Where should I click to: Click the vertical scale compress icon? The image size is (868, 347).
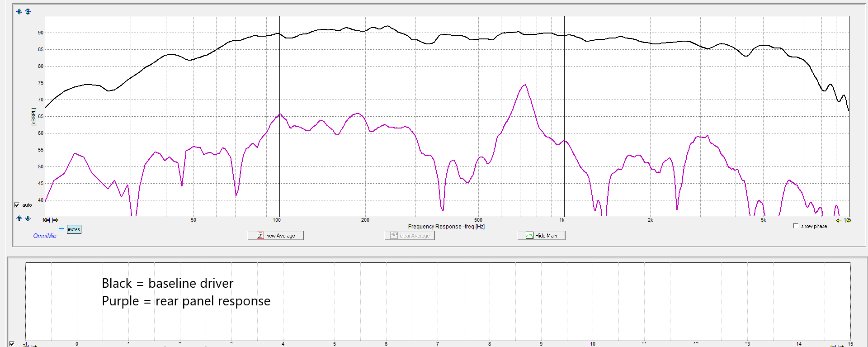[28, 11]
